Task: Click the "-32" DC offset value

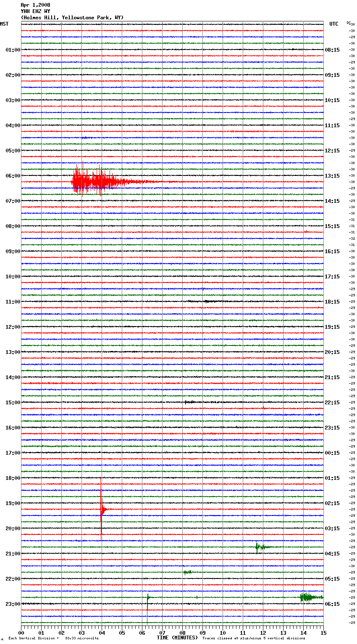Action: click(352, 238)
